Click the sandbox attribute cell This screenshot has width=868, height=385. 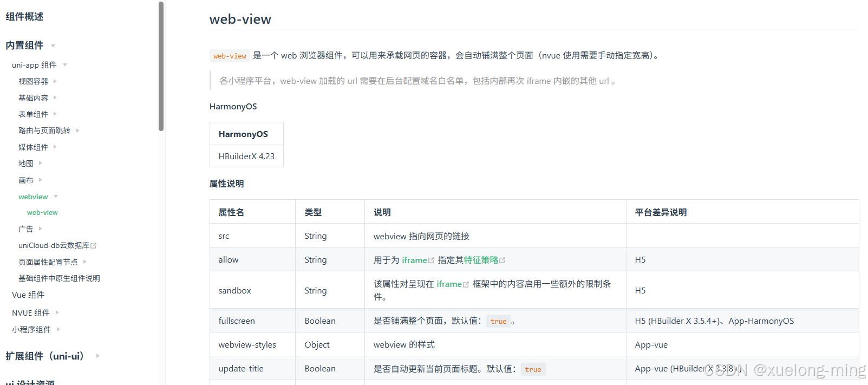point(253,290)
